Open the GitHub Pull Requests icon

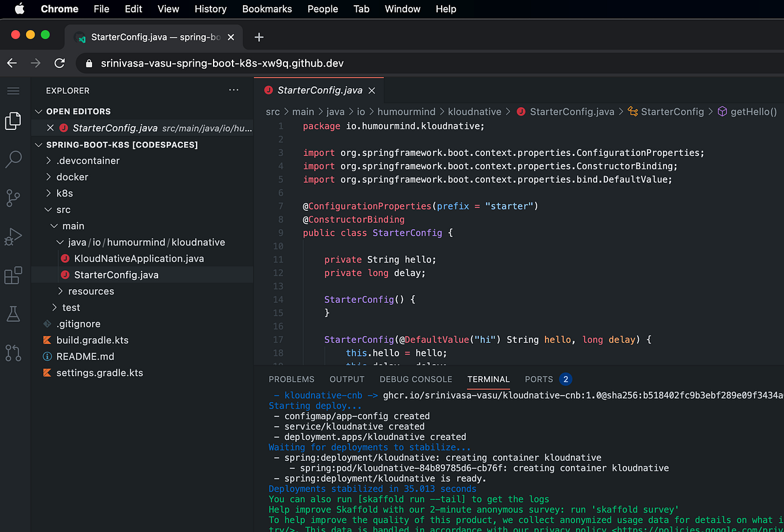tap(14, 352)
